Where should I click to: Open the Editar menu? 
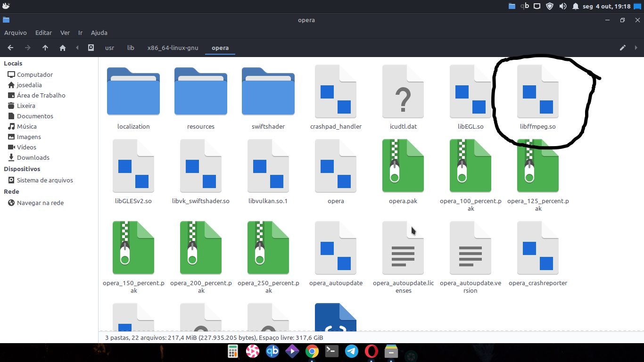tap(43, 33)
